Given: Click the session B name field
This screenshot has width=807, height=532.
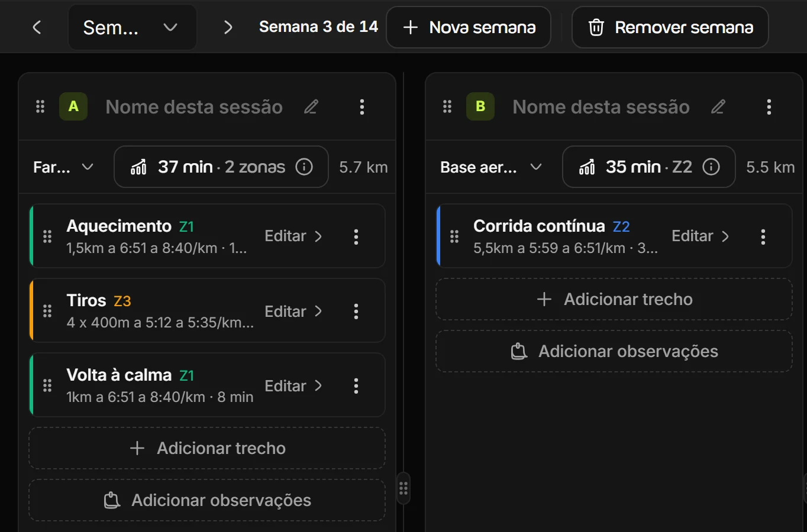Looking at the screenshot, I should (601, 106).
